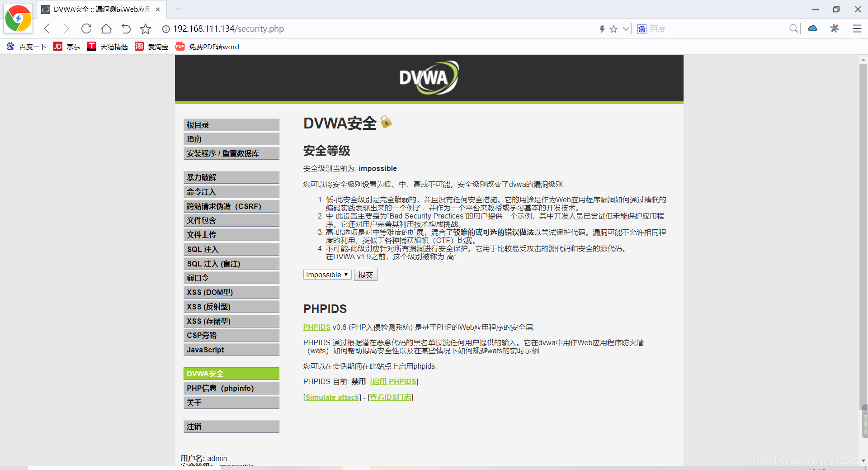The width and height of the screenshot is (868, 470).
Task: Open 京东 bookmark
Action: [x=67, y=47]
